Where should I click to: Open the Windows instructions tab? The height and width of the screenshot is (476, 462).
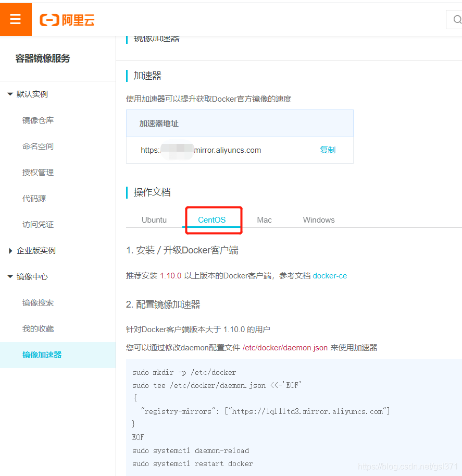tap(318, 219)
